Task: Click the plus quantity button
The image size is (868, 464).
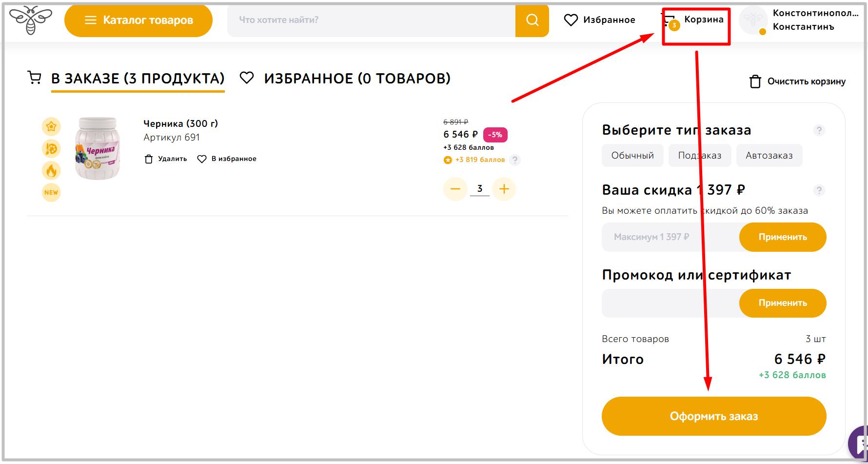Action: click(504, 189)
